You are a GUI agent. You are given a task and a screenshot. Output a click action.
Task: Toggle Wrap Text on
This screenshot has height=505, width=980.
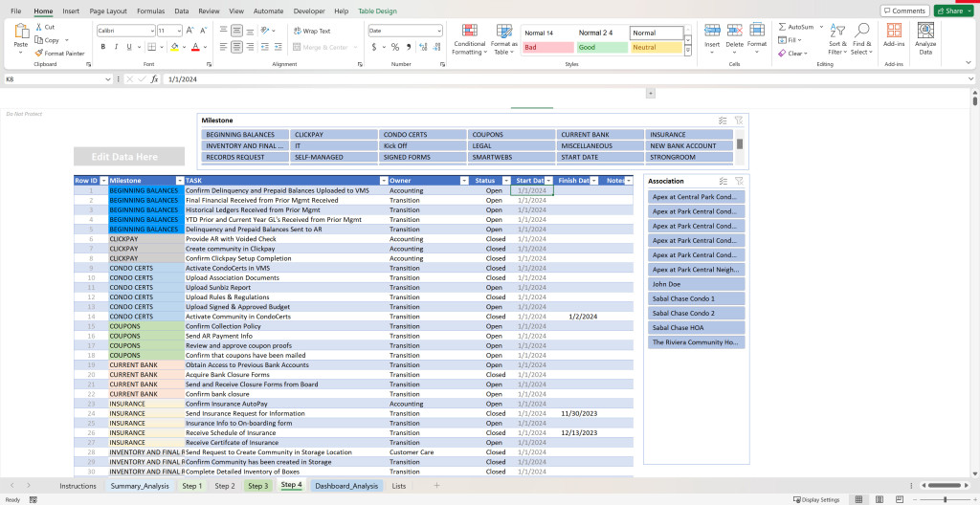(x=313, y=31)
